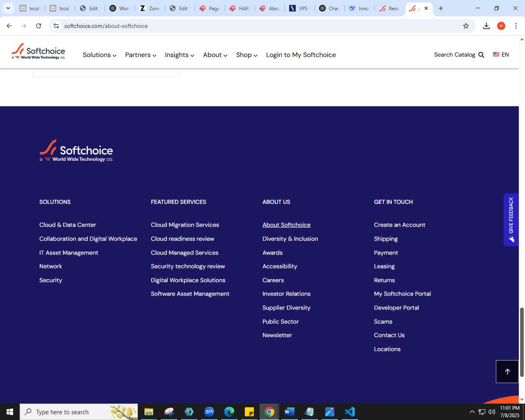The image size is (525, 420).
Task: Open Google Chrome from taskbar
Action: (269, 412)
